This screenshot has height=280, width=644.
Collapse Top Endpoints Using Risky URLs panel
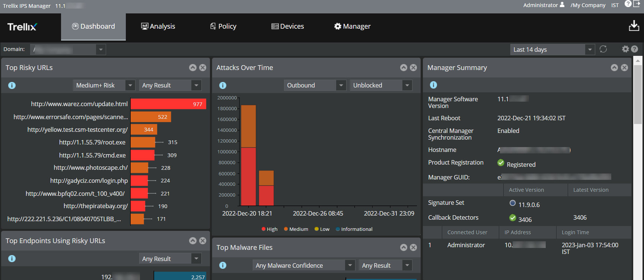pos(193,241)
